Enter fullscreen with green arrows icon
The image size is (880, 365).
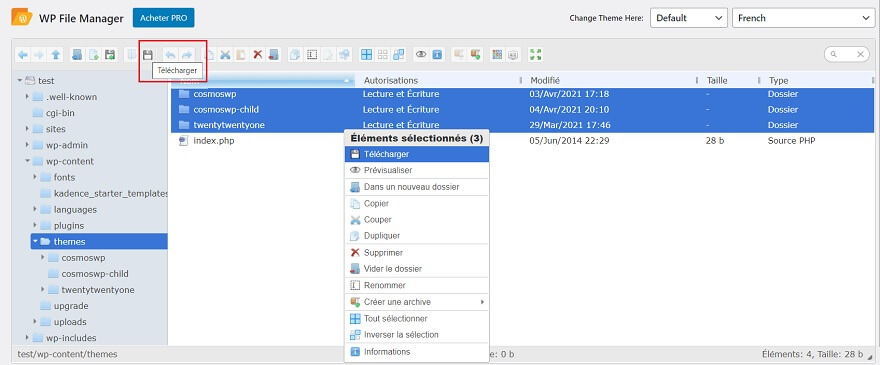(x=535, y=54)
